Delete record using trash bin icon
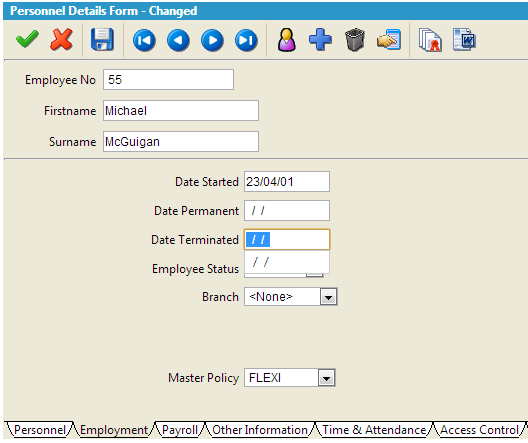This screenshot has width=528, height=443. tap(355, 40)
